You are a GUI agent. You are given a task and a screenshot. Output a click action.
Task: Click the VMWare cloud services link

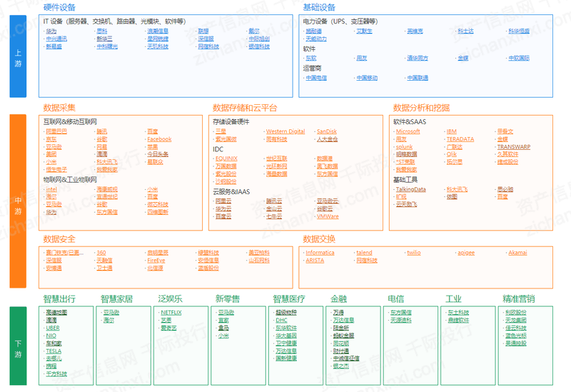[328, 216]
